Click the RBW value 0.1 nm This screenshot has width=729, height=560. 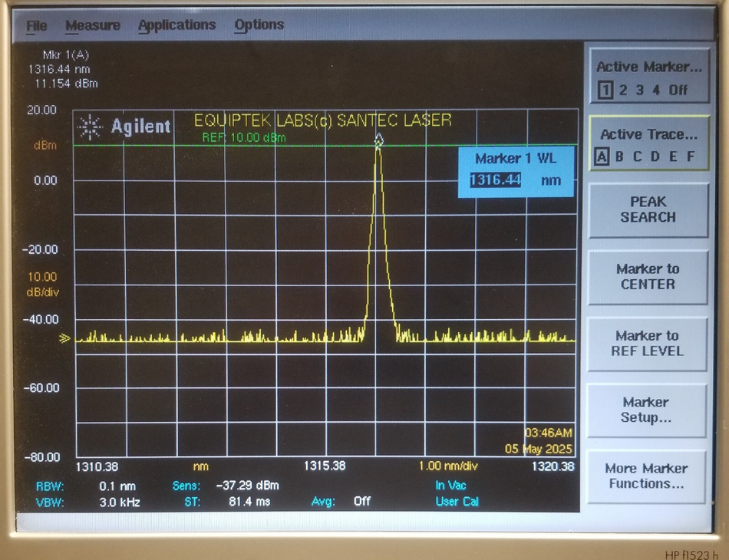117,486
